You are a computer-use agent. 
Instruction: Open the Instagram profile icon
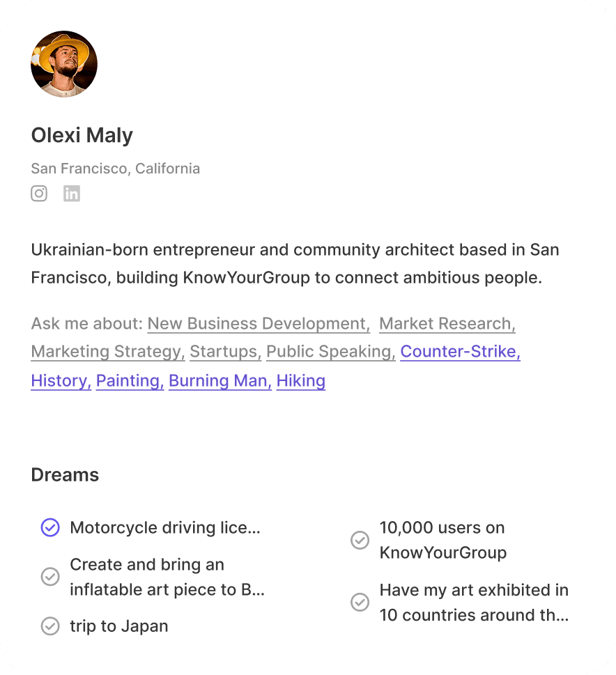39,194
